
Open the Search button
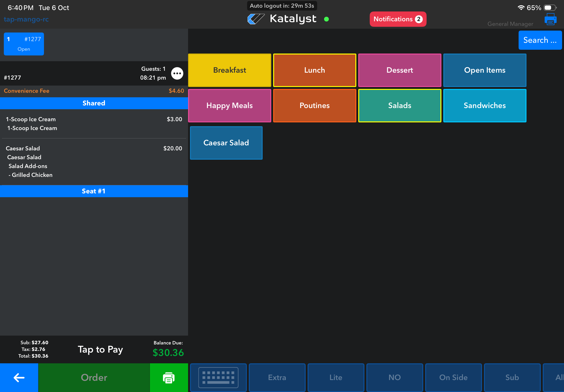point(540,40)
